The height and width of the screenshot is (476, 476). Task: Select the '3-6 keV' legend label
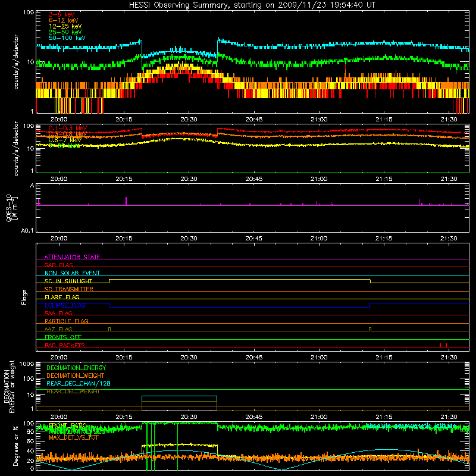61,14
